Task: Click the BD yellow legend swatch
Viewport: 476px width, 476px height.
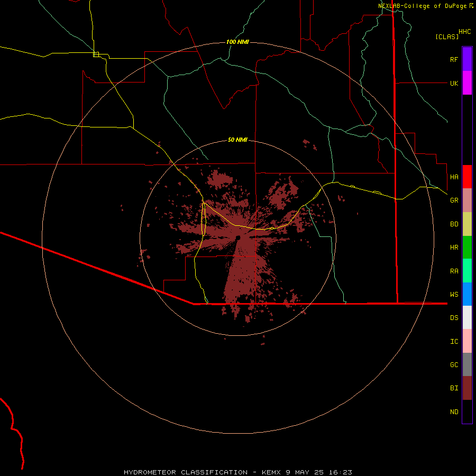Action: coord(467,224)
